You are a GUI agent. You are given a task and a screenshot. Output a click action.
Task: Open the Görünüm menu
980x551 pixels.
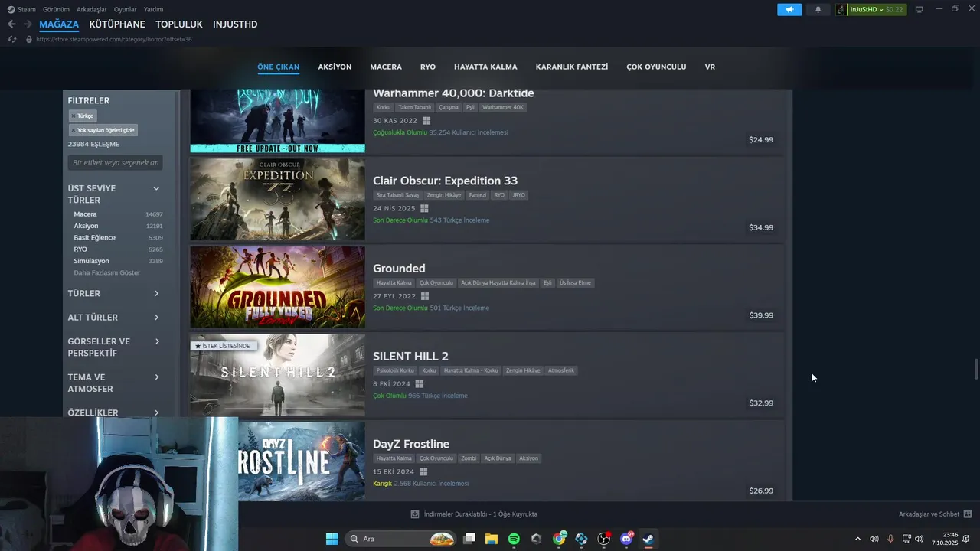(x=56, y=9)
